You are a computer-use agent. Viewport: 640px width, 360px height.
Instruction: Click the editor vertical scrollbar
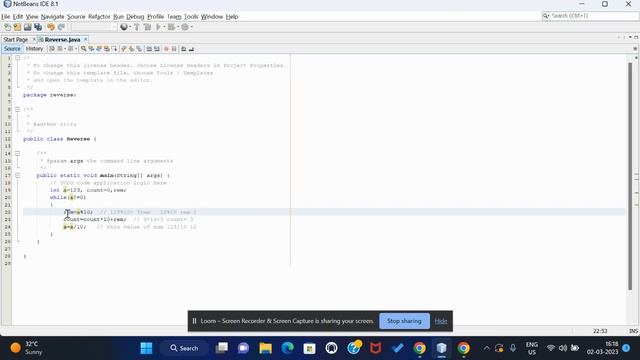[x=630, y=176]
